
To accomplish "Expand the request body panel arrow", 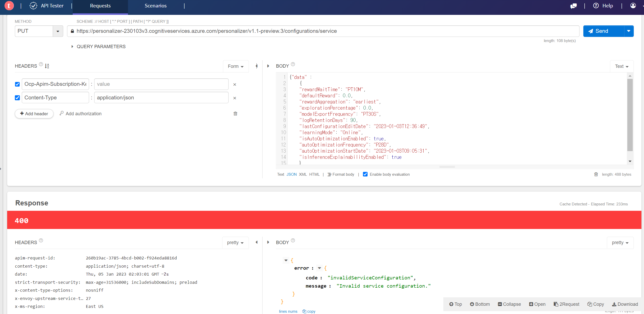I will point(268,66).
